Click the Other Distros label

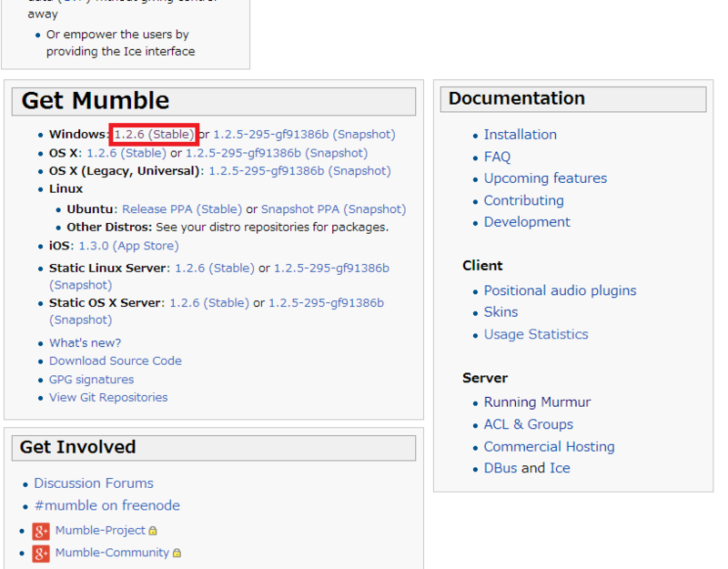point(109,227)
